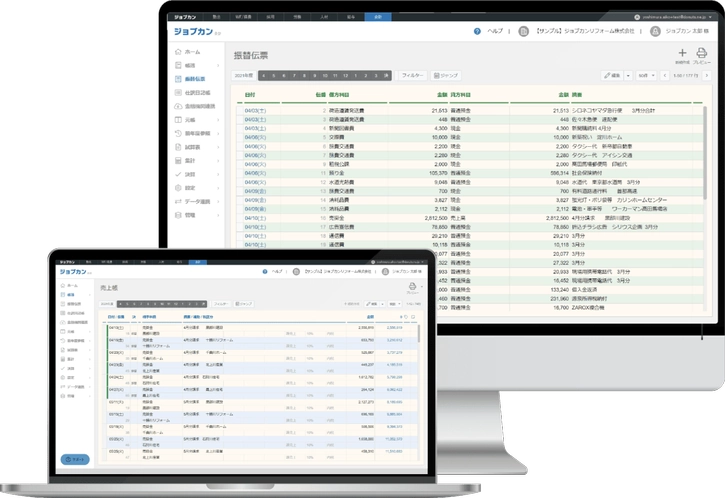Expand the 前年度参照 sidebar item on the monitor
This screenshot has width=725, height=498.
coord(218,134)
